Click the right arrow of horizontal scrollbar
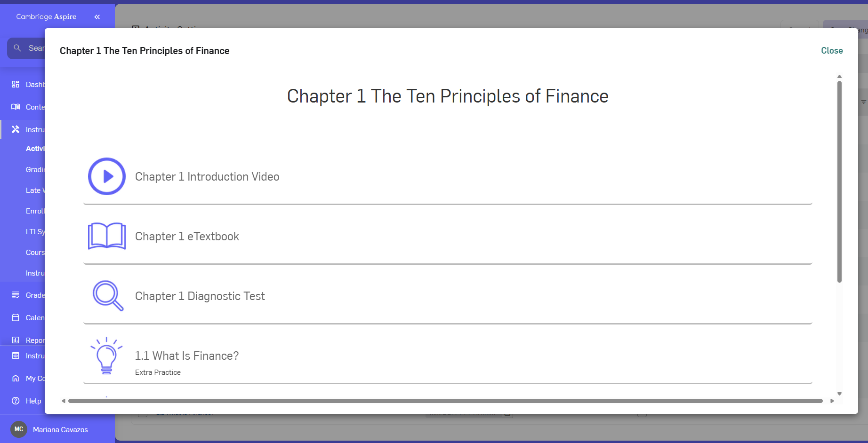 click(x=832, y=401)
